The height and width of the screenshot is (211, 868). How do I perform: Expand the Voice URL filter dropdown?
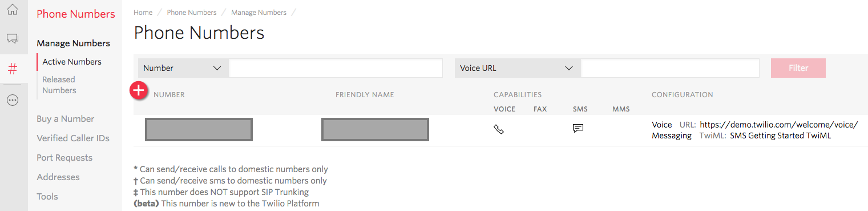point(518,68)
